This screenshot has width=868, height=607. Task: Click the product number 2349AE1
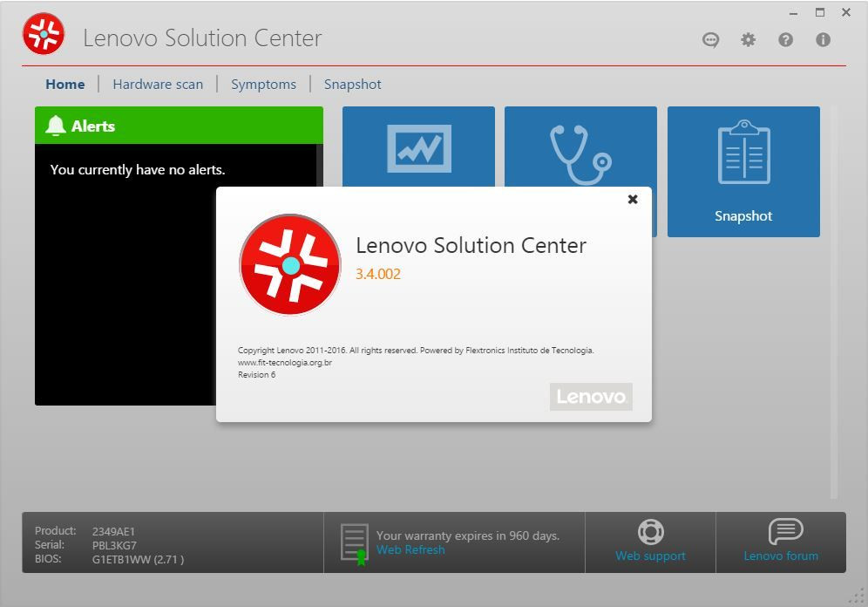coord(113,531)
